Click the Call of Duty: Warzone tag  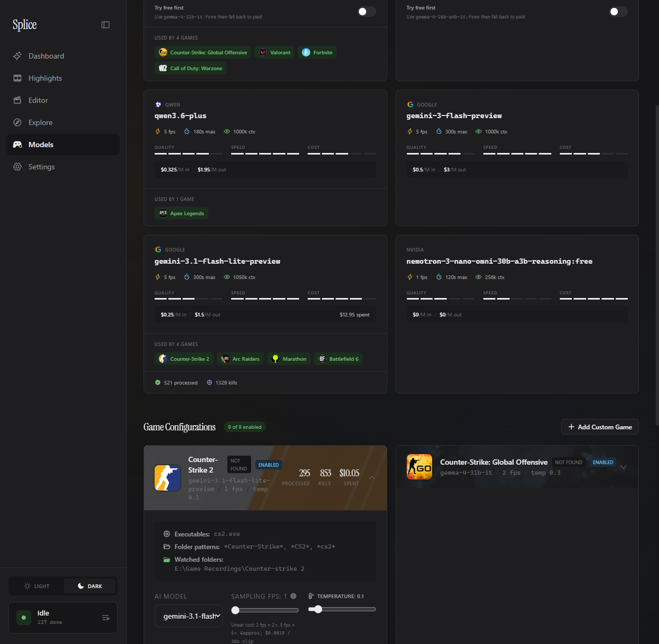coord(190,68)
